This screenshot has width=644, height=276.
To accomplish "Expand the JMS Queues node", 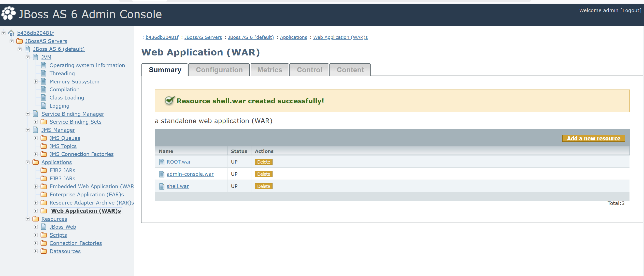I will (36, 138).
